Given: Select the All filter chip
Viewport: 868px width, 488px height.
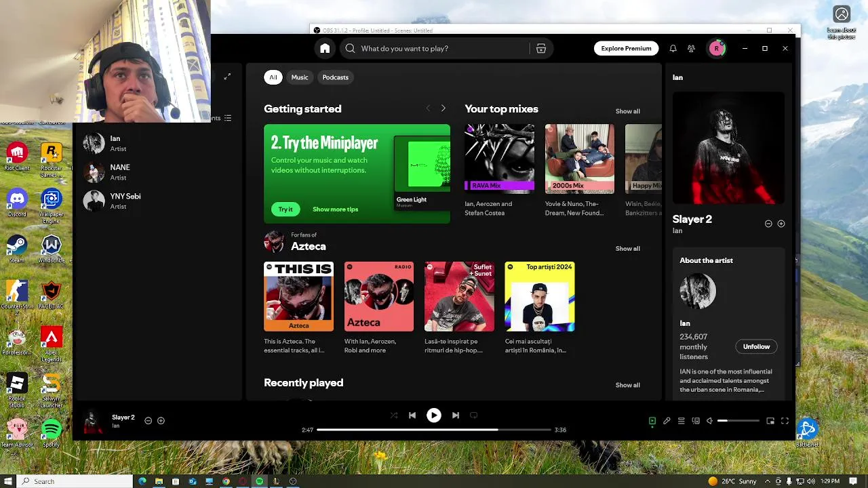Looking at the screenshot, I should (x=273, y=77).
